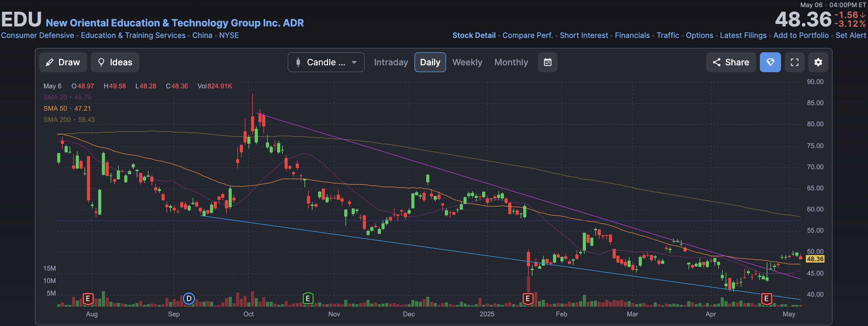Open the Short Interest link
This screenshot has width=868, height=326.
(584, 35)
